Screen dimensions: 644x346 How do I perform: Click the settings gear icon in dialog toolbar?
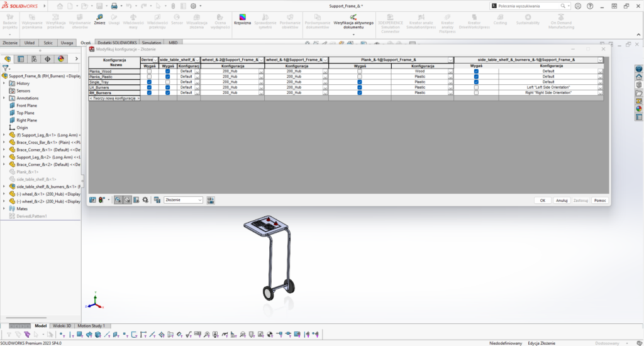(x=145, y=200)
